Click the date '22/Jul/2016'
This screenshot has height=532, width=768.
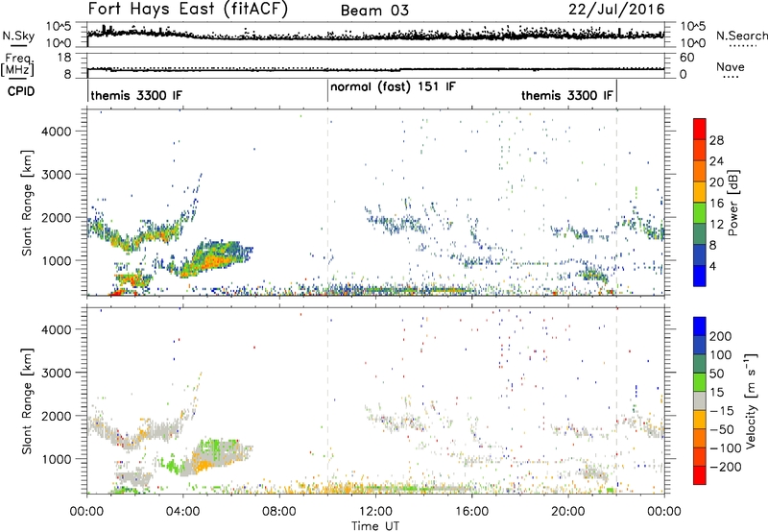[616, 10]
